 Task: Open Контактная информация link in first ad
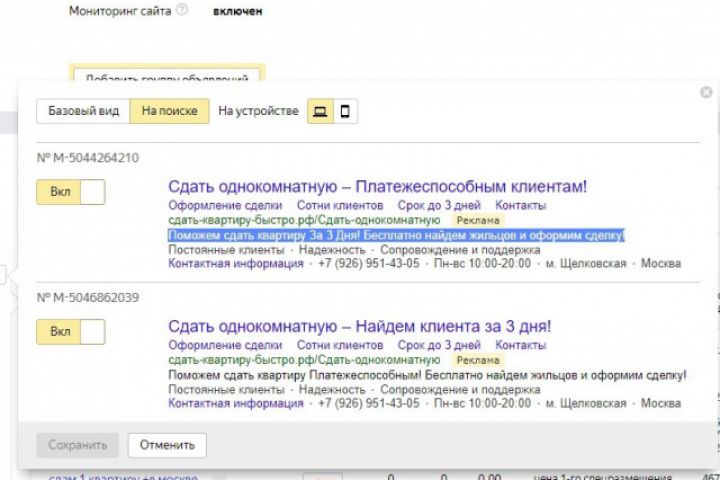click(x=236, y=264)
